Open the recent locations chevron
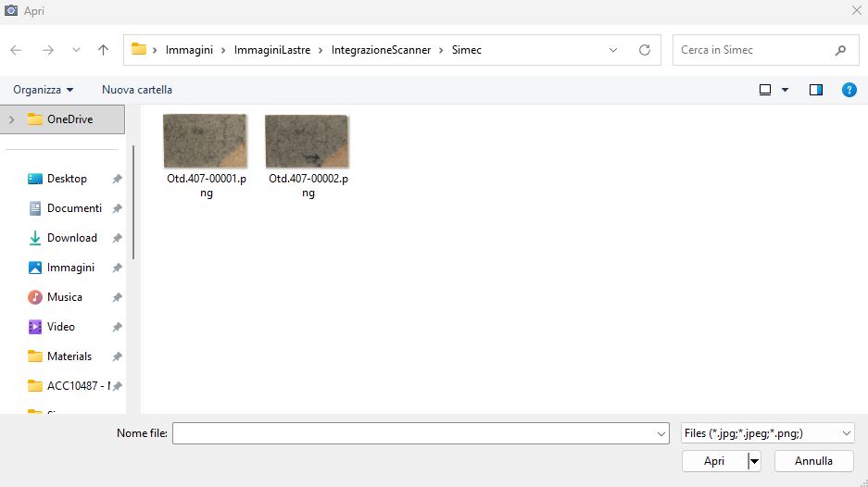Screen dimensions: 868x487 (x=76, y=50)
